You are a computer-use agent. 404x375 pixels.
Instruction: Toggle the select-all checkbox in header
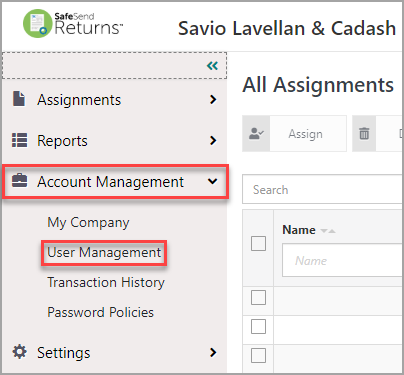pyautogui.click(x=258, y=243)
